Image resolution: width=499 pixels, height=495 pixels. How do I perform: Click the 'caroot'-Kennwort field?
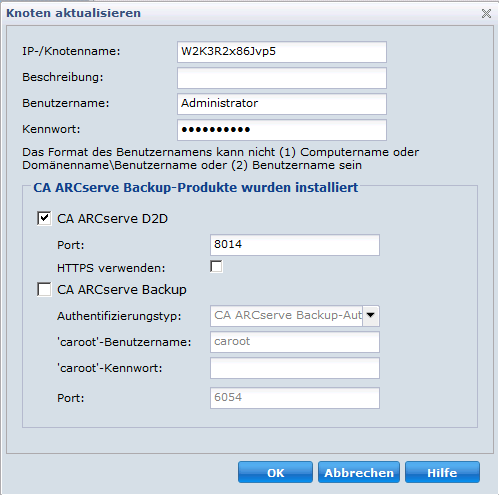pyautogui.click(x=295, y=368)
